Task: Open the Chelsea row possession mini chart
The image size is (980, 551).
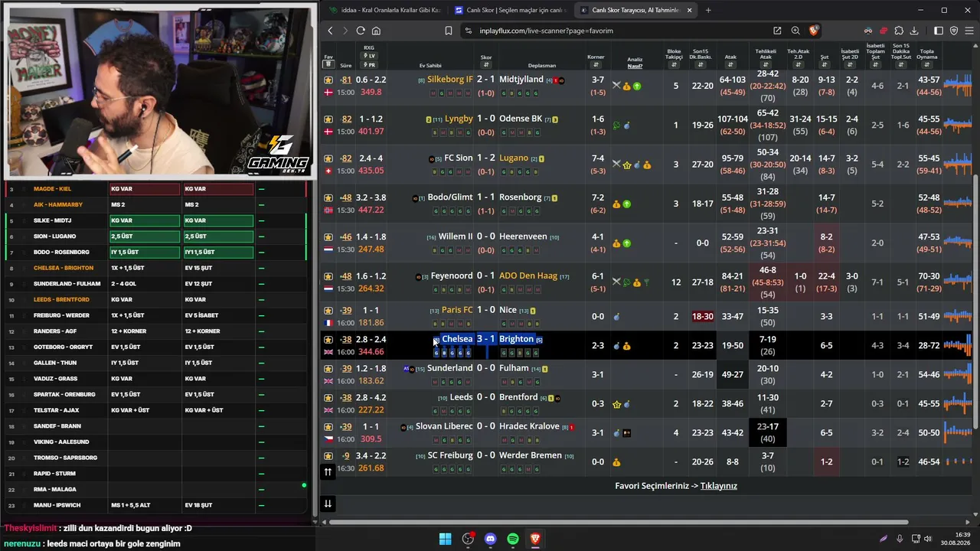Action: [957, 346]
